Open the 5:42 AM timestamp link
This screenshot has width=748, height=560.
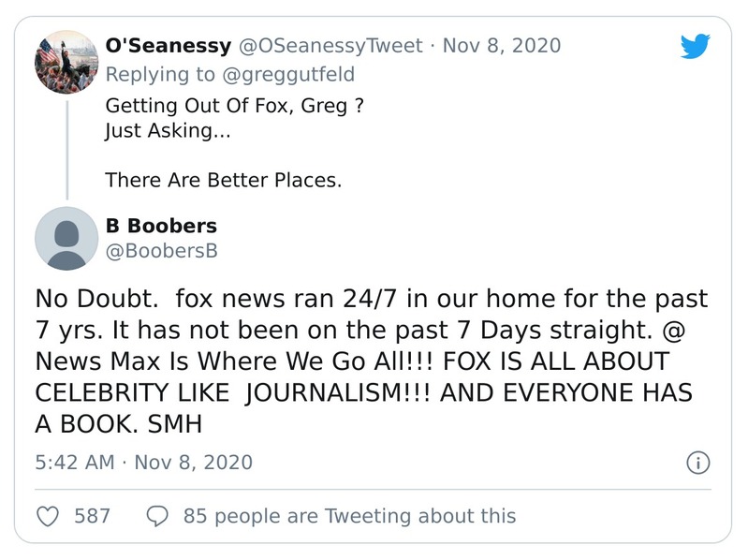click(75, 463)
